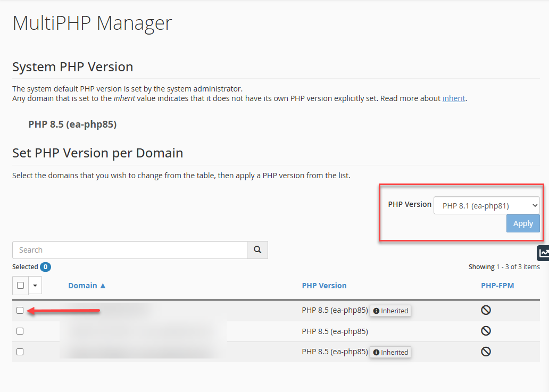
Task: Click the Inherited info badge on first domain row
Action: (390, 310)
